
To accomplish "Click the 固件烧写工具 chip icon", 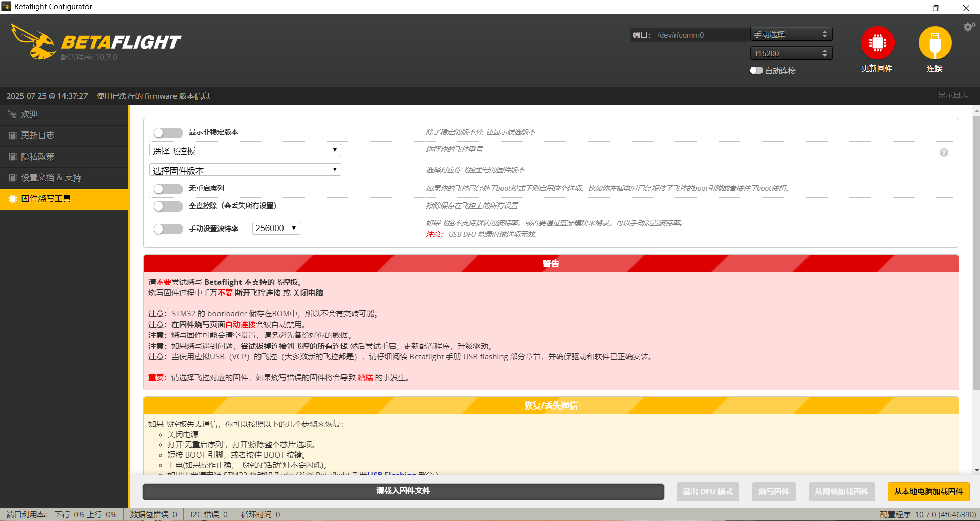I will (x=13, y=199).
